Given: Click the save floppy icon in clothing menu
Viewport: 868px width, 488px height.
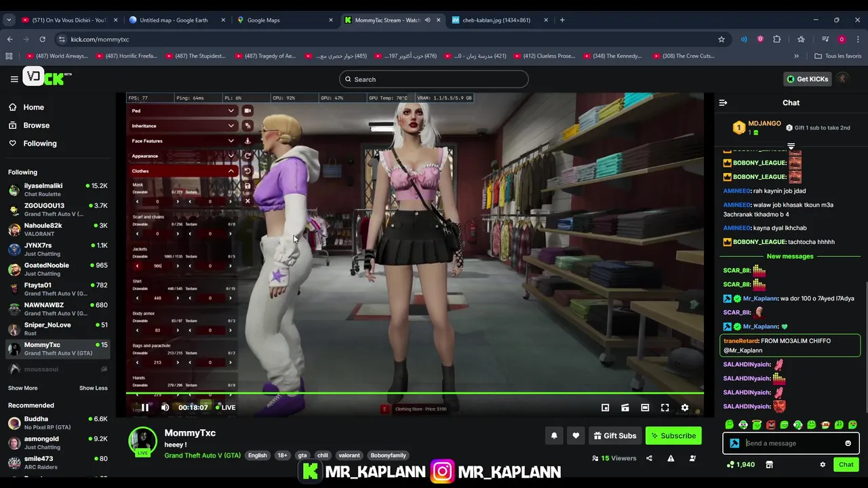Looking at the screenshot, I should [248, 186].
